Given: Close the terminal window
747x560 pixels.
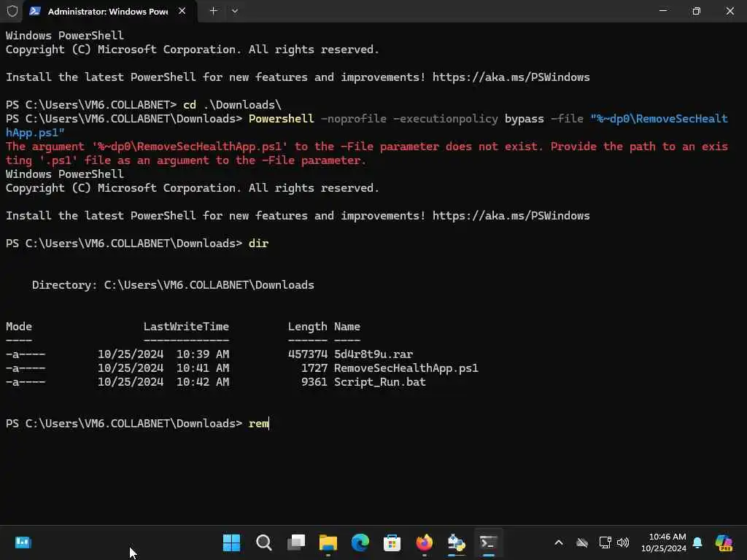Looking at the screenshot, I should tap(729, 11).
